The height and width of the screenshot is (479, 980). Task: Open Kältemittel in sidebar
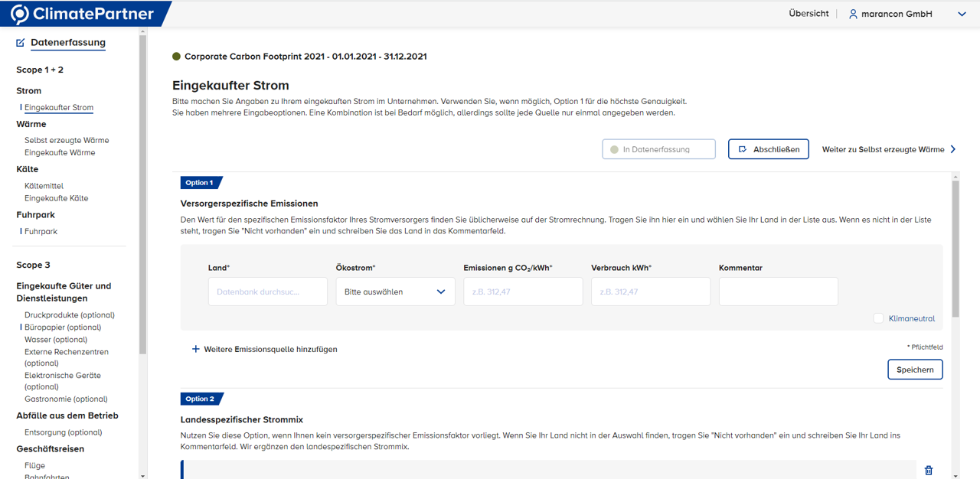coord(44,186)
